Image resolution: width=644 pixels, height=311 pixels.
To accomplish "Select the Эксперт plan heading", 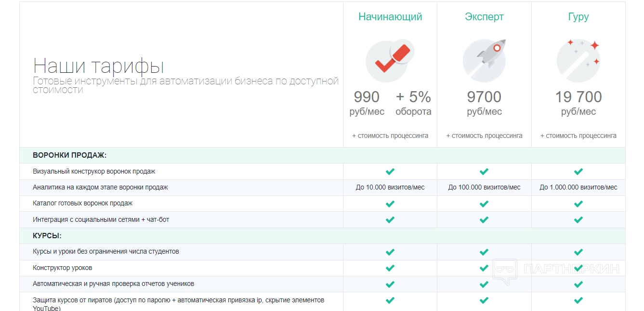I will click(x=484, y=17).
